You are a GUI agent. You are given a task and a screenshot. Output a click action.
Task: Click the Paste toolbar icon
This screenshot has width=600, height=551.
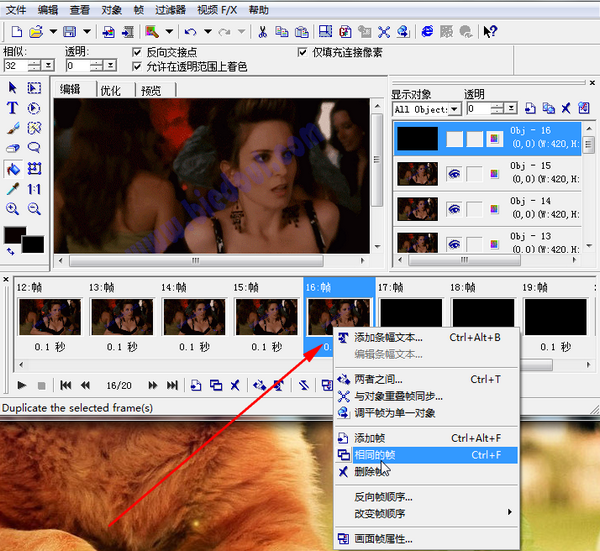pyautogui.click(x=302, y=32)
